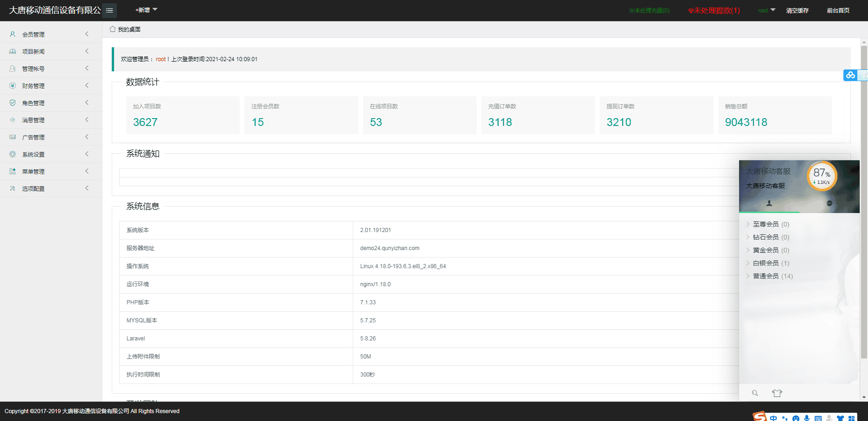Viewport: 868px width, 421px height.
Task: Click the home icon beside 我的桌面
Action: tap(112, 29)
